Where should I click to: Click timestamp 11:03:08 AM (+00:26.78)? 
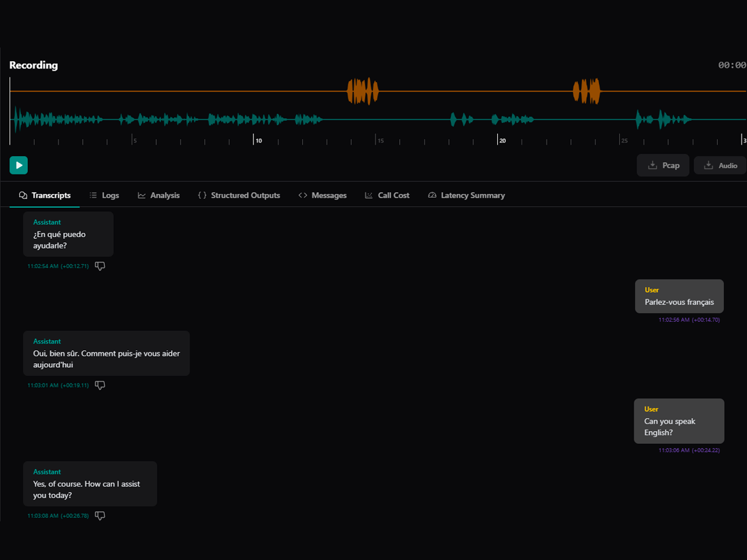point(58,516)
